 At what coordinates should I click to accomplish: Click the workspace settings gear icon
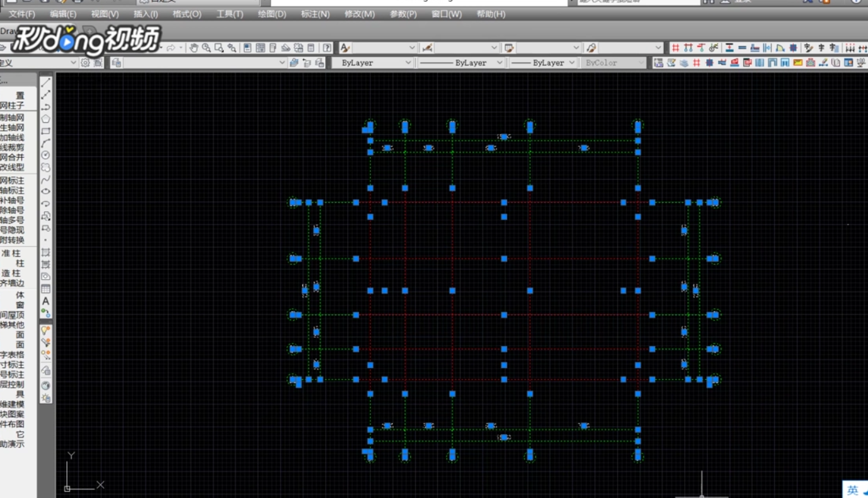85,62
